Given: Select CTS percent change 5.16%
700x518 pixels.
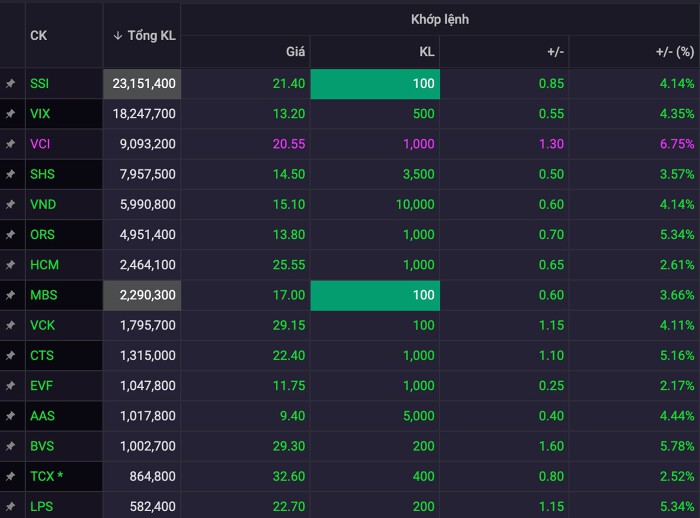Looking at the screenshot, I should point(677,355).
